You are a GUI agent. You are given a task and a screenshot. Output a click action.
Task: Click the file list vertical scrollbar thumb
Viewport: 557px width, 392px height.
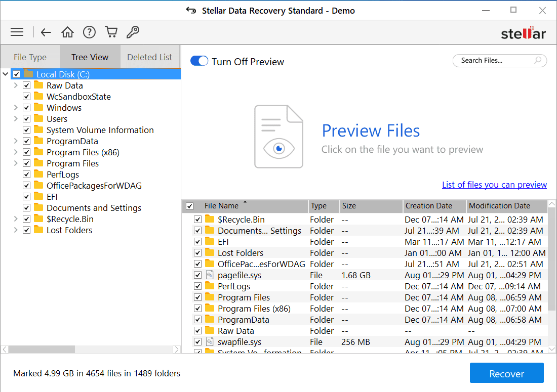point(551,259)
